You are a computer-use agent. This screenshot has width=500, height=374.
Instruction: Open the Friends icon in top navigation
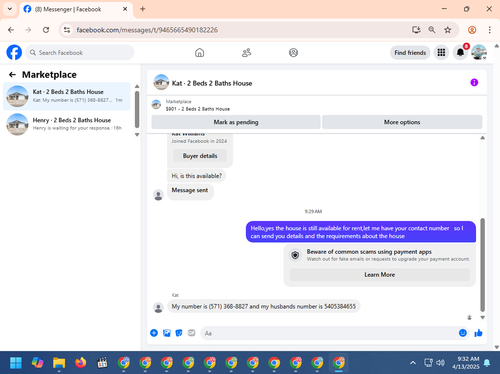point(246,53)
